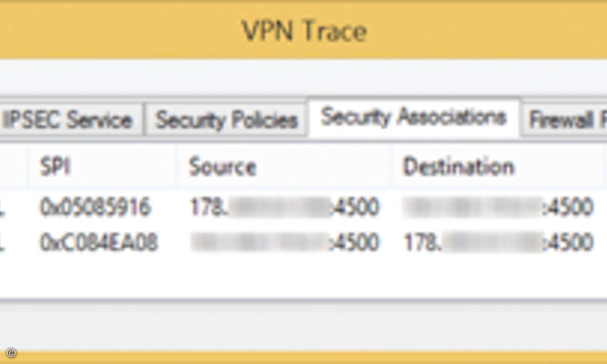Open the Security Policies tab
The width and height of the screenshot is (607, 364).
(x=226, y=120)
